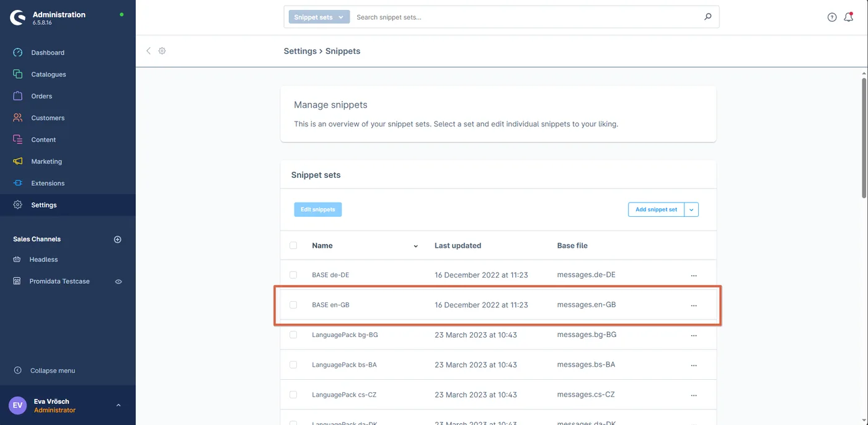Screen dimensions: 868x425
Task: Select all snippet sets header checkbox
Action: 293,245
